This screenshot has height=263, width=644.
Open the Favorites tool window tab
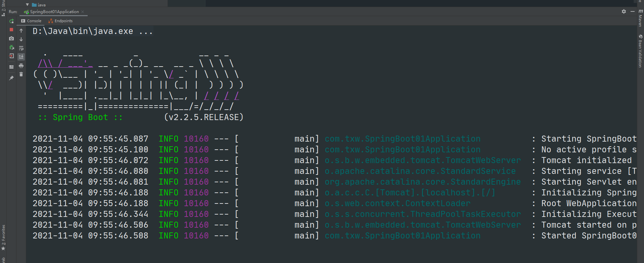pos(3,237)
